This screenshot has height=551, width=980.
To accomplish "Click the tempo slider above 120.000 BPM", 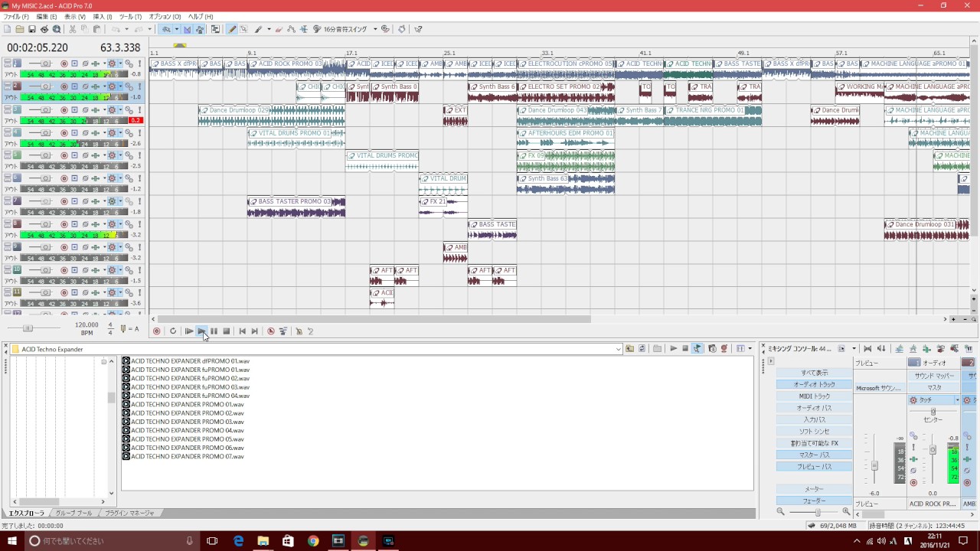I will (x=28, y=328).
